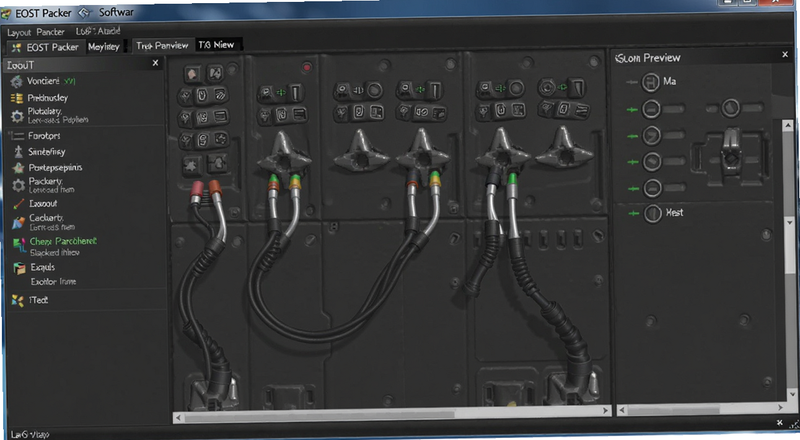Click the gray arrow beside Ma
Image resolution: width=800 pixels, height=440 pixels.
(632, 82)
